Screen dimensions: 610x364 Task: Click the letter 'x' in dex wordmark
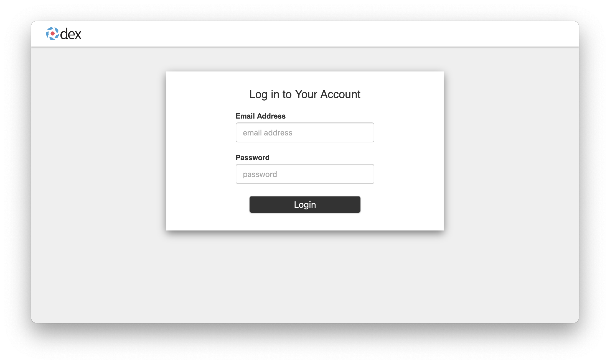[78, 35]
